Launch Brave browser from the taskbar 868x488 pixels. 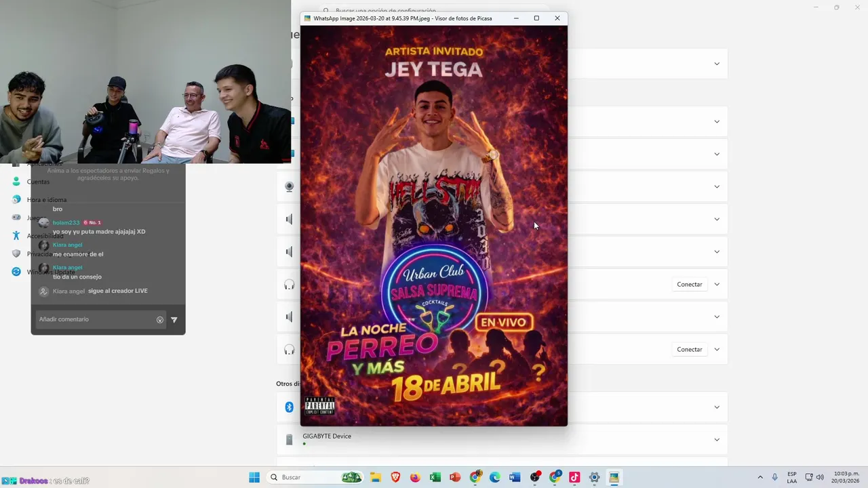(395, 477)
